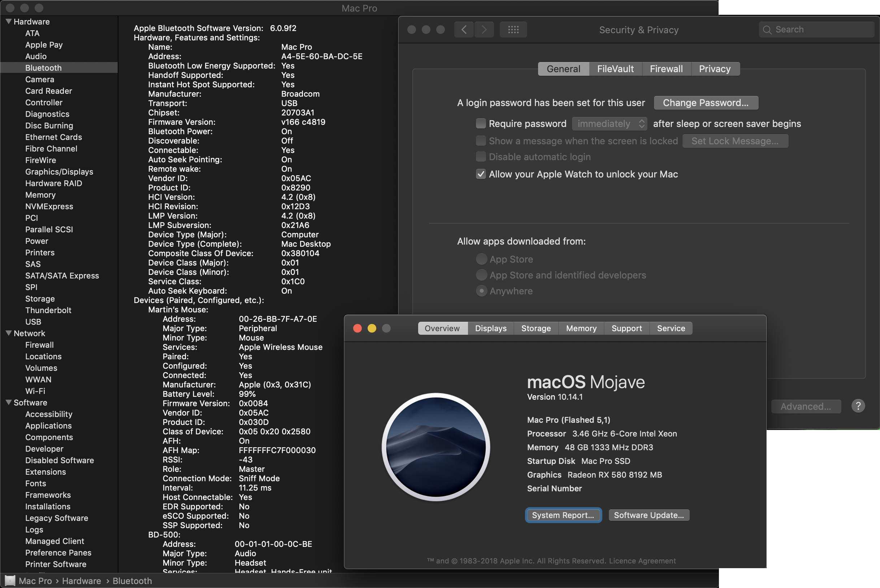Uncheck Allow your Apple Watch to unlock
The image size is (880, 588).
click(481, 174)
